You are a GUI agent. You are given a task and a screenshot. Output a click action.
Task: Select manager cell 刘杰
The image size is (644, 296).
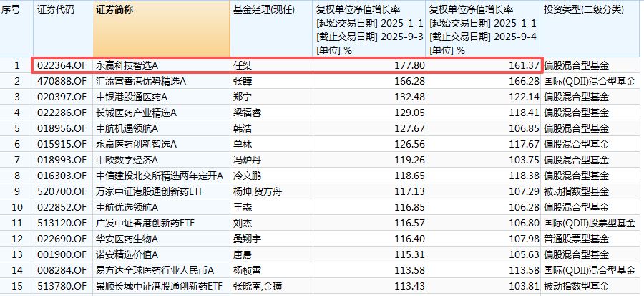tap(242, 223)
